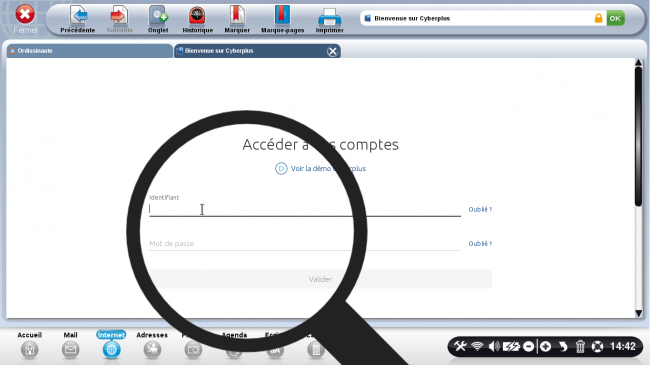650x365 pixels.
Task: Open a new tab with Onglet
Action: coord(158,19)
